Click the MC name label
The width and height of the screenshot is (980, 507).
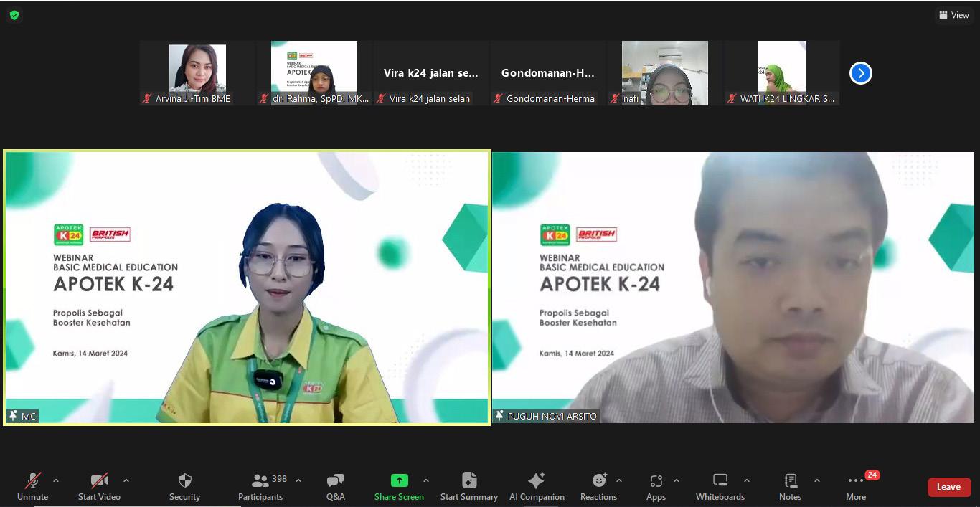pos(29,416)
